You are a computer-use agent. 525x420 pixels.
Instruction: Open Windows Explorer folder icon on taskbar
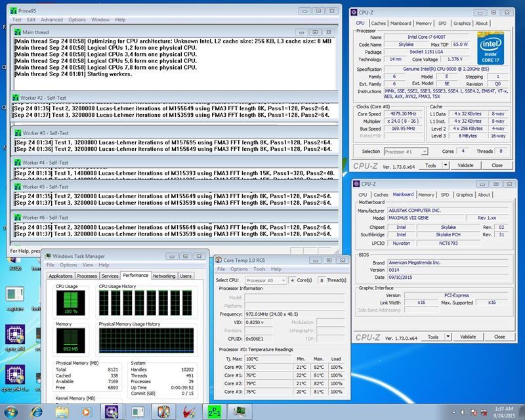62,412
